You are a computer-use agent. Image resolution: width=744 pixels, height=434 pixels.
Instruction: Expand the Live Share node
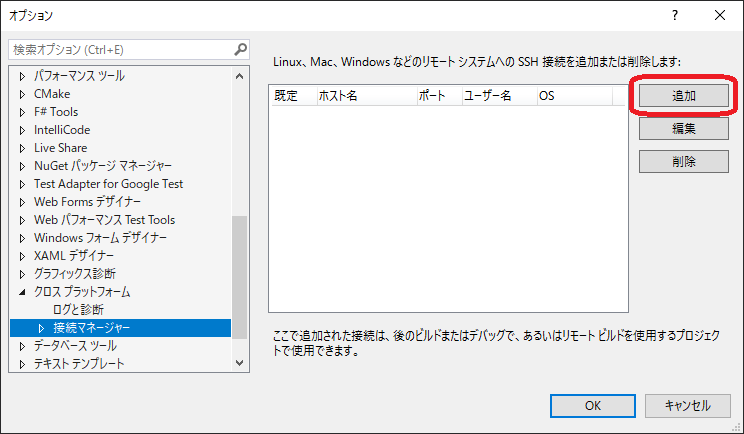tap(22, 148)
